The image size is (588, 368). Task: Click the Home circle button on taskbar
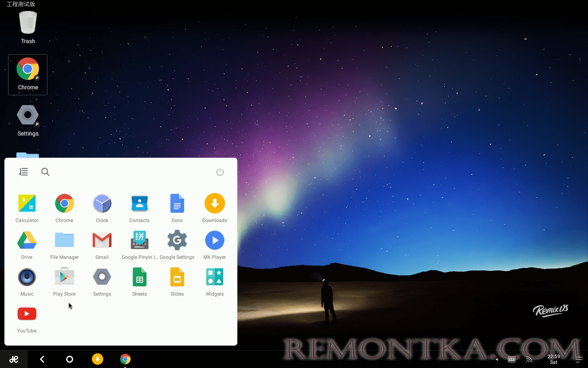click(x=70, y=359)
